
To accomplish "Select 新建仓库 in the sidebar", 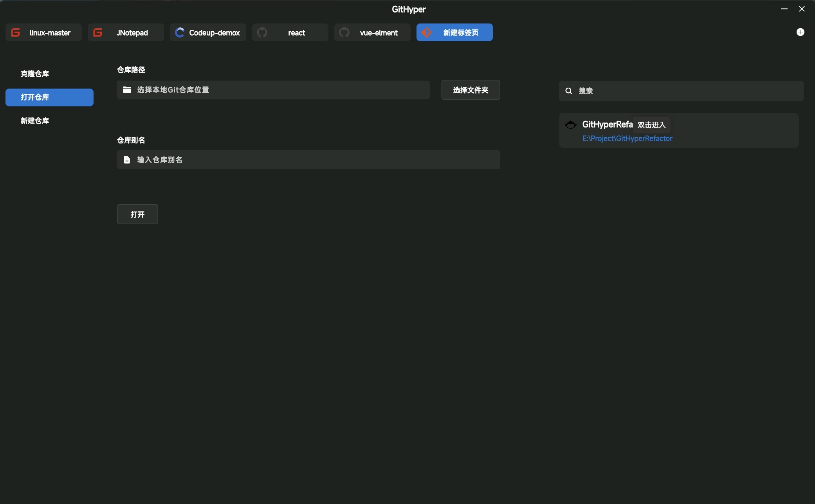I will pyautogui.click(x=49, y=121).
